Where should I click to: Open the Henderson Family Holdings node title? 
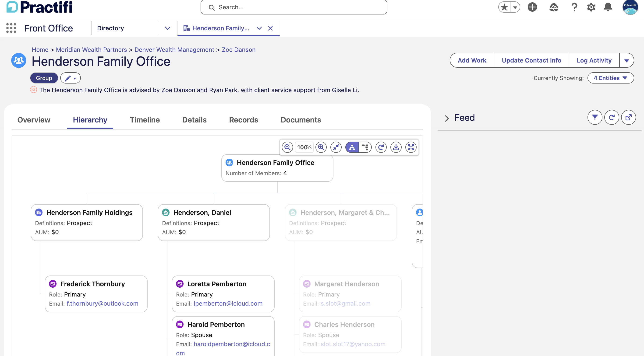pos(89,212)
